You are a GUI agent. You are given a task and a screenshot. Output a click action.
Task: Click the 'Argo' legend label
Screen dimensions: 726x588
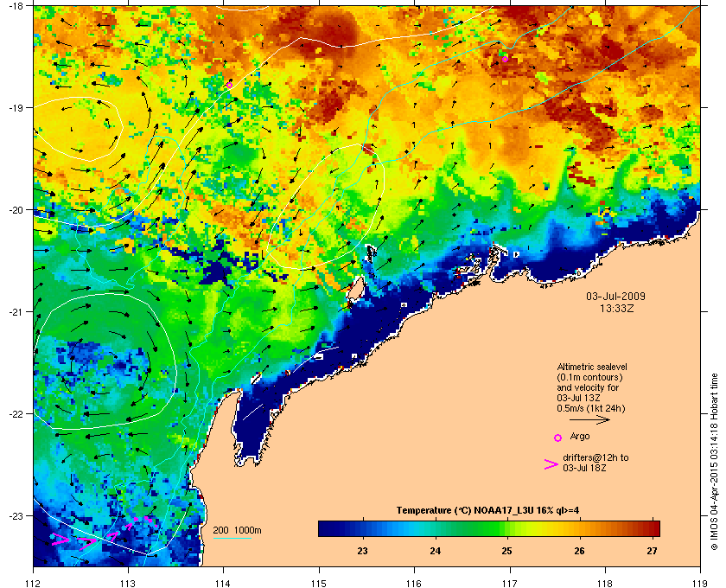click(580, 437)
